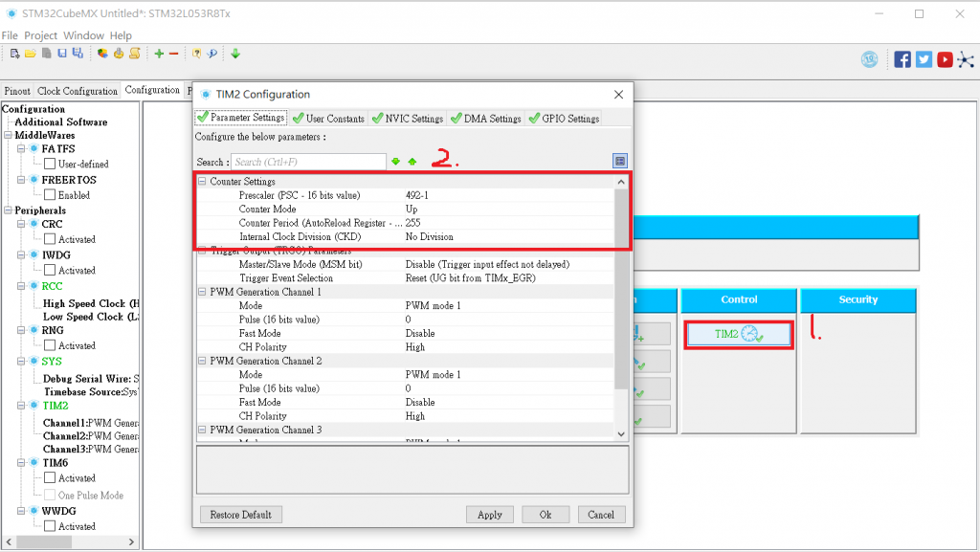The image size is (980, 552).
Task: Click the greyed-out document toolbar icon
Action: [x=46, y=54]
